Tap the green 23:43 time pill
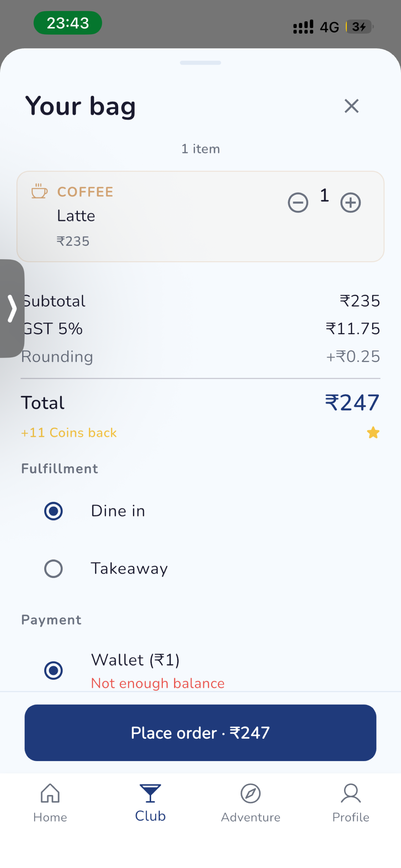Image resolution: width=401 pixels, height=868 pixels. (x=68, y=23)
